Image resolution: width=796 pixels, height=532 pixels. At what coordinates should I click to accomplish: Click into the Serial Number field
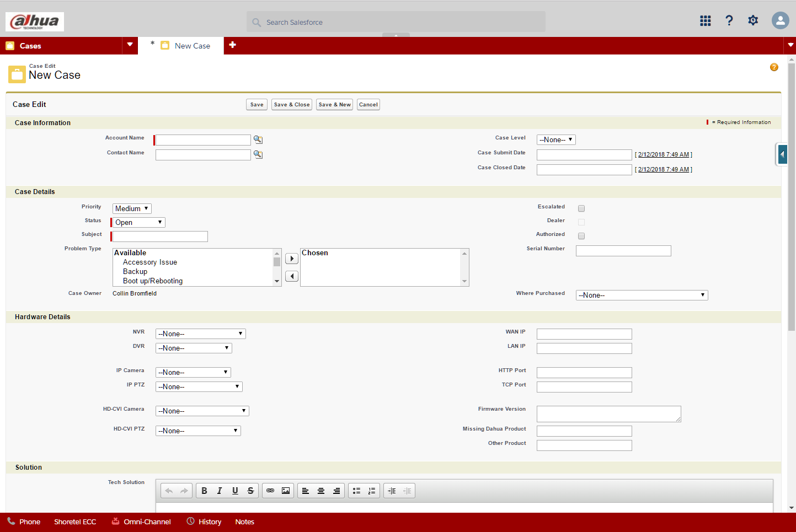pos(623,251)
